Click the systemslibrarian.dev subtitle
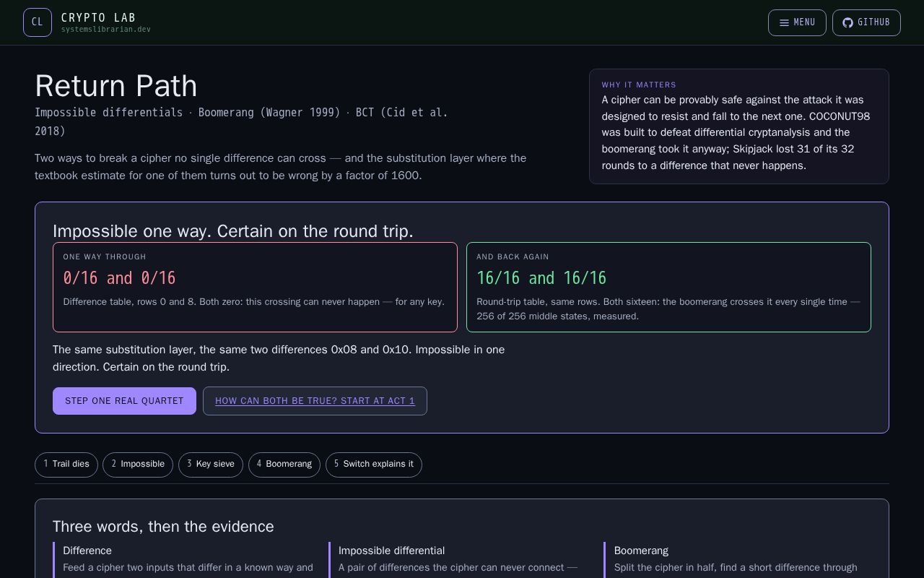The image size is (924, 578). (106, 30)
